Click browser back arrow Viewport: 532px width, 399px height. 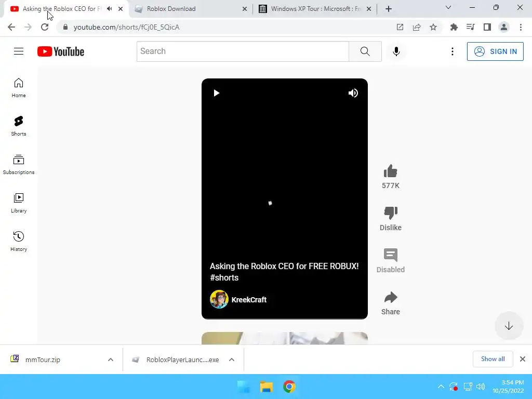[x=11, y=27]
